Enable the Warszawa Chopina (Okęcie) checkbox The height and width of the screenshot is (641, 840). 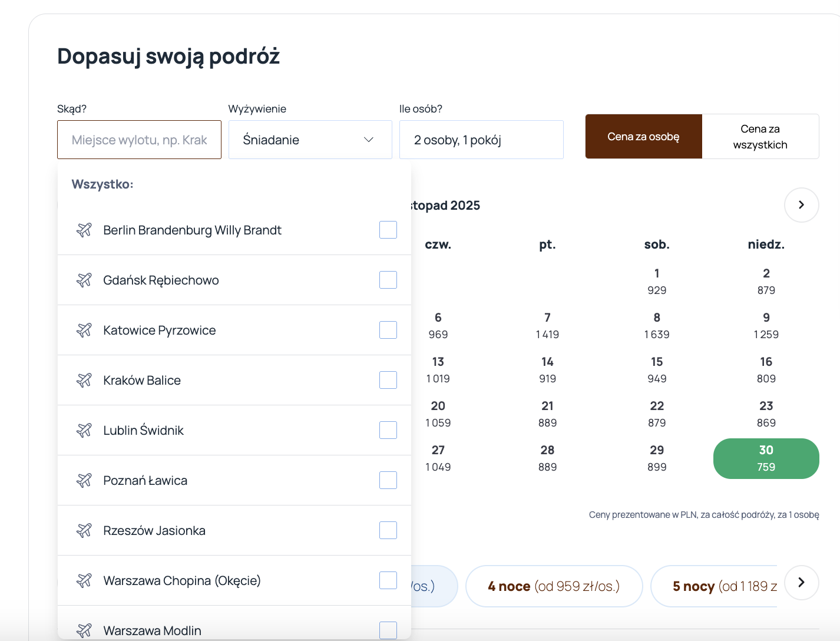(x=388, y=580)
